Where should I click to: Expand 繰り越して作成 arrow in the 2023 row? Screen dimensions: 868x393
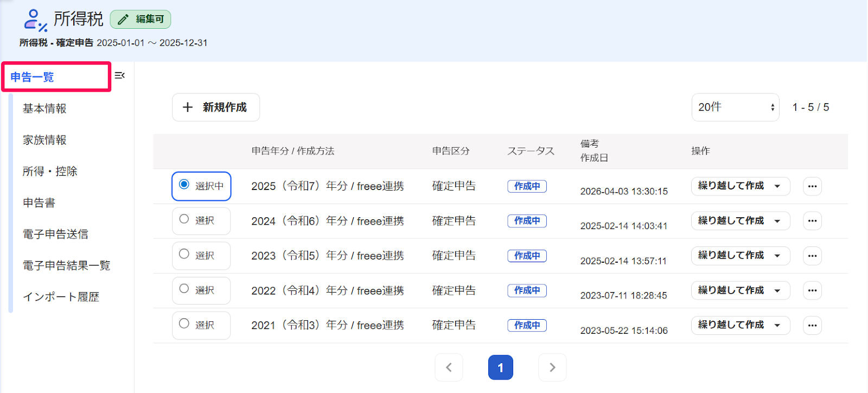[x=777, y=256]
